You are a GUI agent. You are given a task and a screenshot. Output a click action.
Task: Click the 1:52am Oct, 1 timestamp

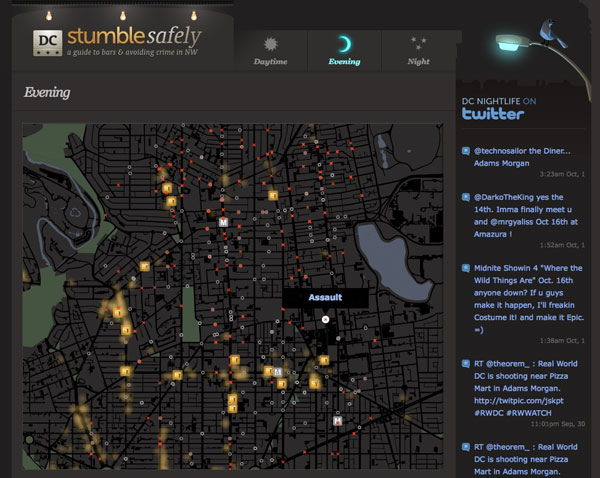tap(562, 245)
